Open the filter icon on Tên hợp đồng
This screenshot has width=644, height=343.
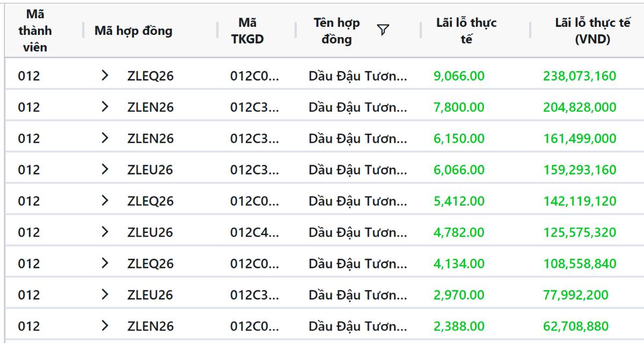[x=383, y=30]
